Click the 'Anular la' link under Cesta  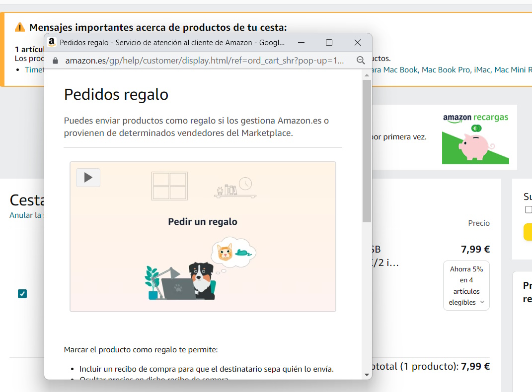(25, 215)
